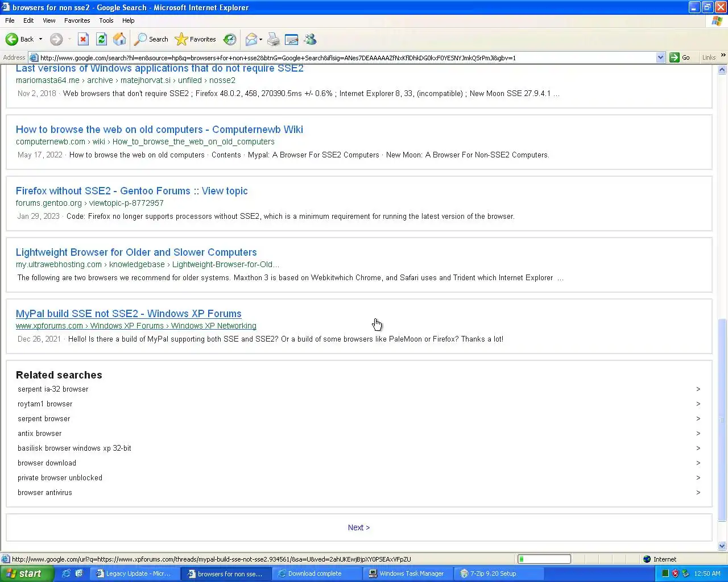
Task: Select related search 'serpent ia-32 browser'
Action: (x=53, y=389)
